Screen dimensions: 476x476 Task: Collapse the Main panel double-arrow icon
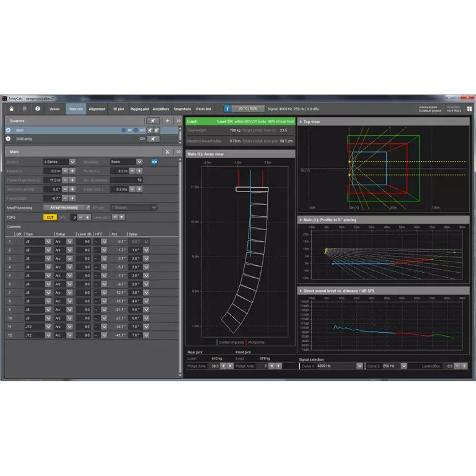point(178,152)
